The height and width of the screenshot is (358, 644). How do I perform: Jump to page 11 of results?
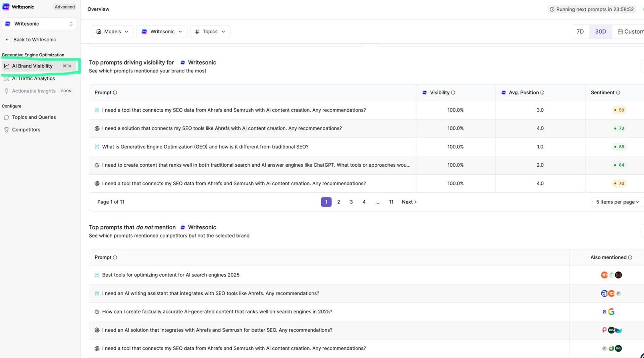pyautogui.click(x=391, y=202)
